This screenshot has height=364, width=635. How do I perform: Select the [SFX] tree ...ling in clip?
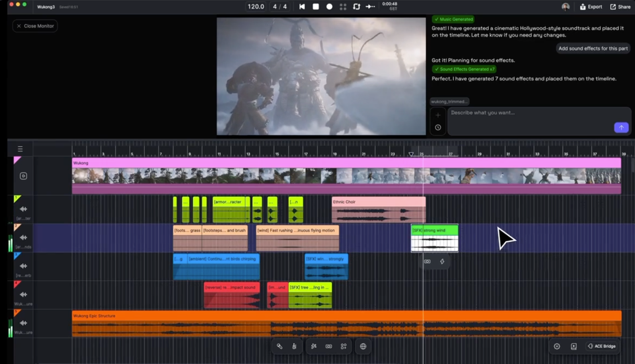point(310,295)
